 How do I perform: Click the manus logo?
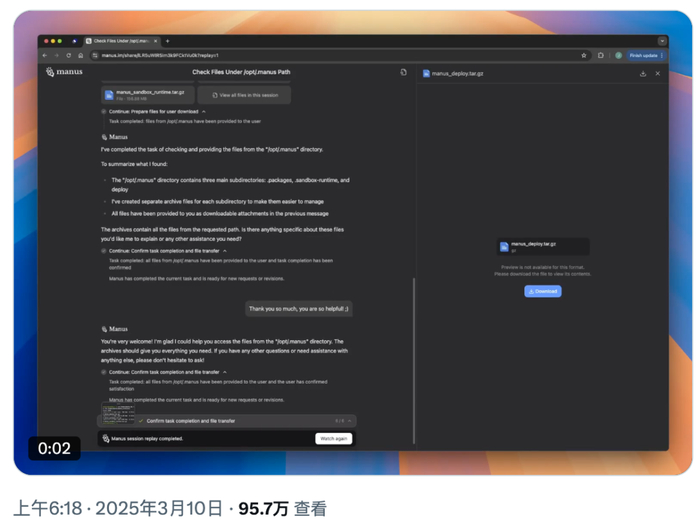tap(64, 71)
